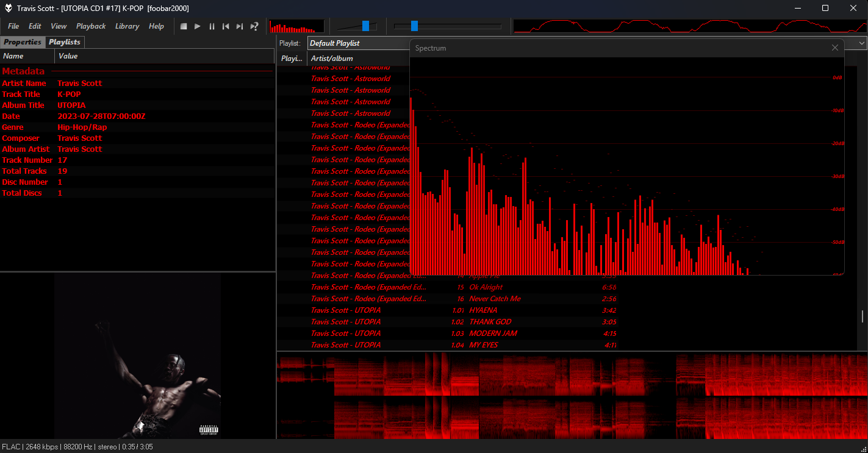Select the HYAENA track in the playlist

(x=483, y=310)
